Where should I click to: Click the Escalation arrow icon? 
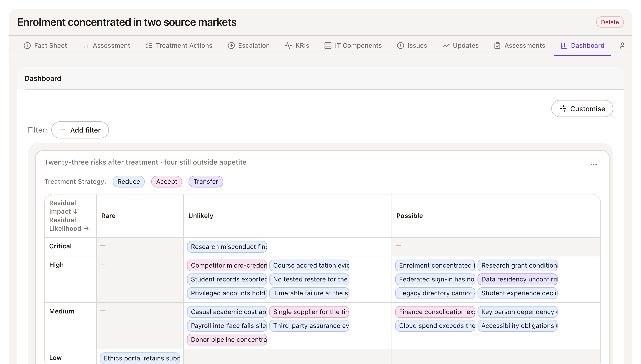tap(231, 45)
